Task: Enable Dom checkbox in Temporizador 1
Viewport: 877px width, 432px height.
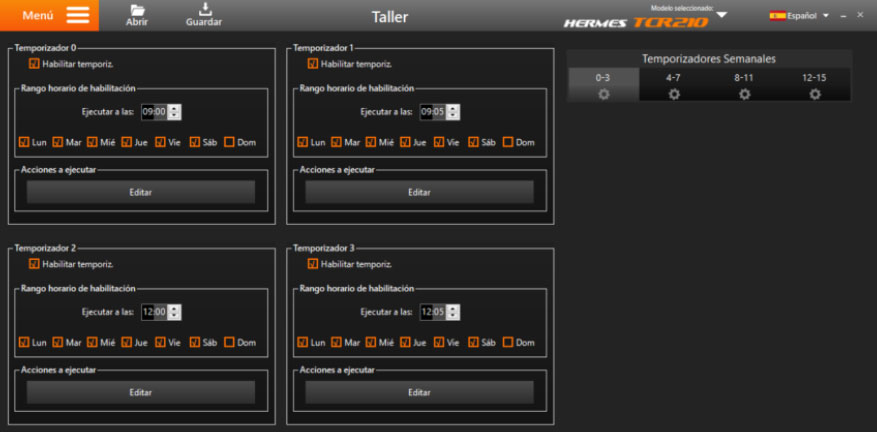Action: point(509,142)
